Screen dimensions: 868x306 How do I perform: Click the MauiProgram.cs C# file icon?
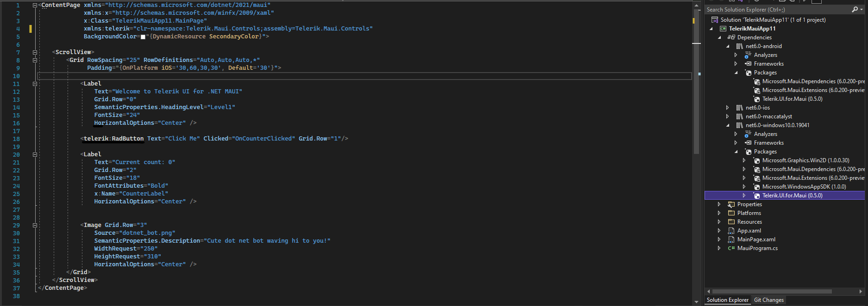click(731, 248)
